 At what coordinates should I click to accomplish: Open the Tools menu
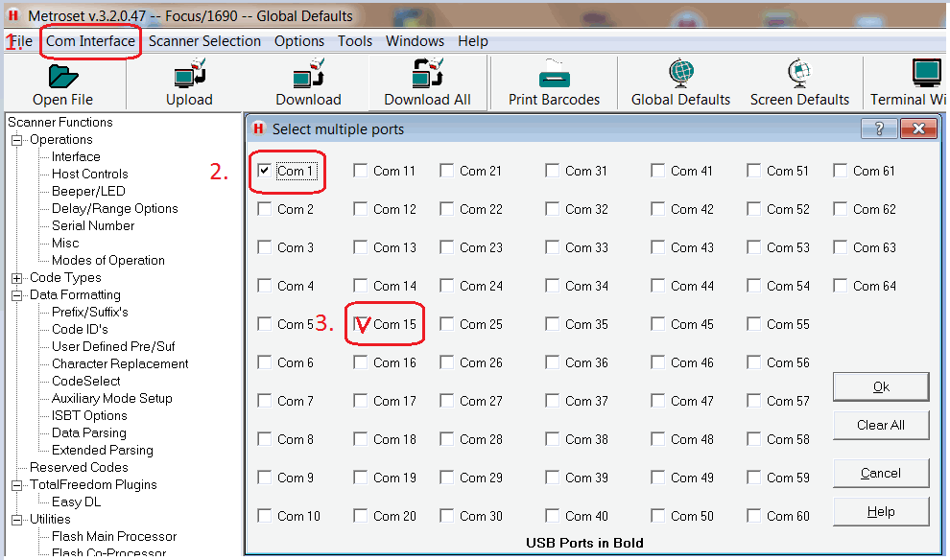354,41
